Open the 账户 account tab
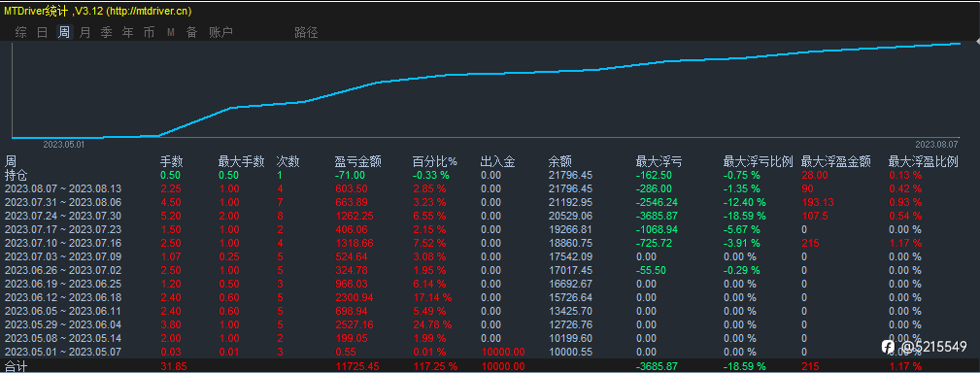 click(x=220, y=32)
